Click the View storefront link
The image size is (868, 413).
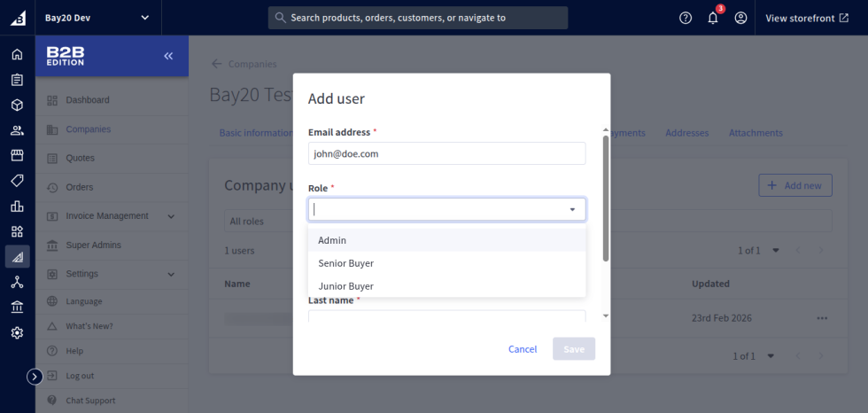806,18
